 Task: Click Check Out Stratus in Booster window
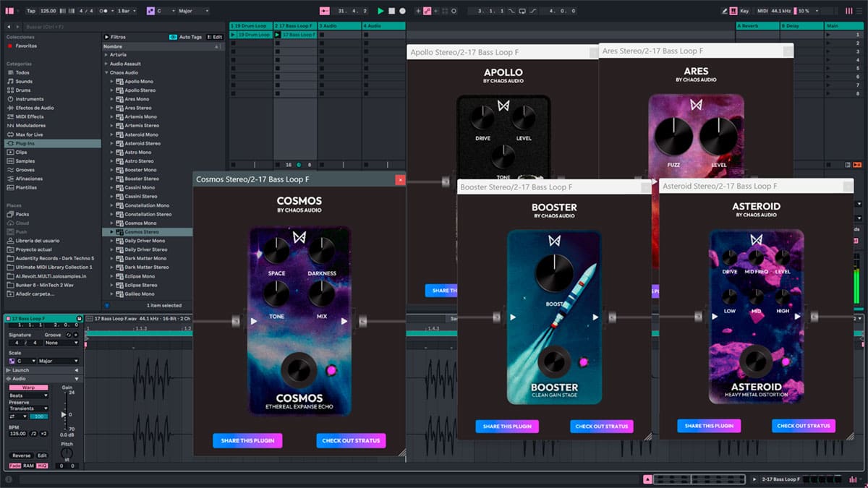(x=601, y=427)
